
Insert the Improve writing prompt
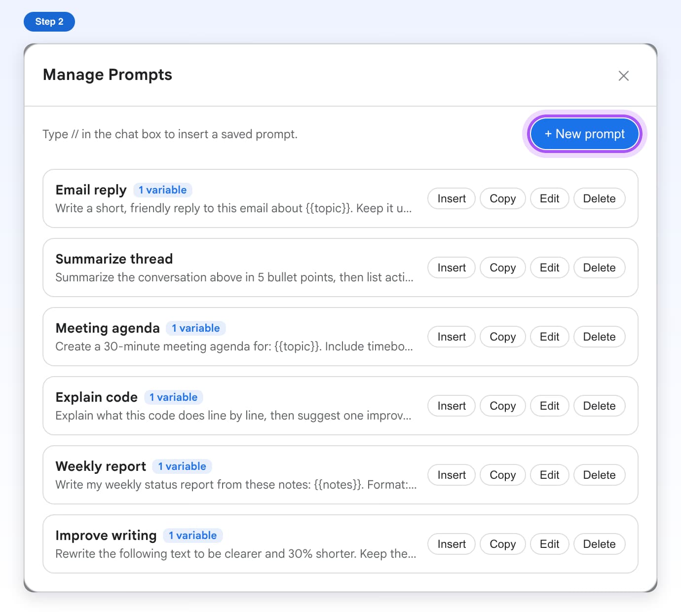pos(451,544)
